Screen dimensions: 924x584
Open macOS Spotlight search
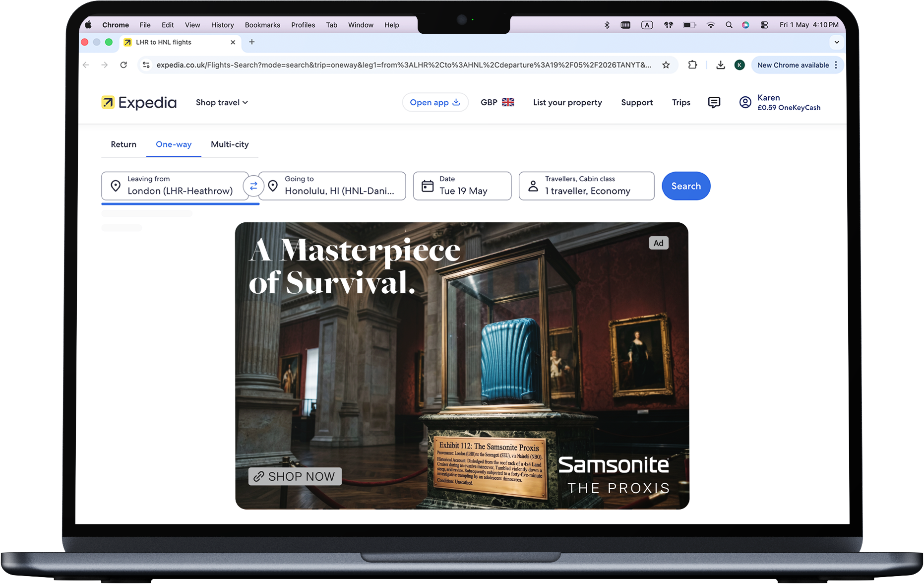[729, 25]
